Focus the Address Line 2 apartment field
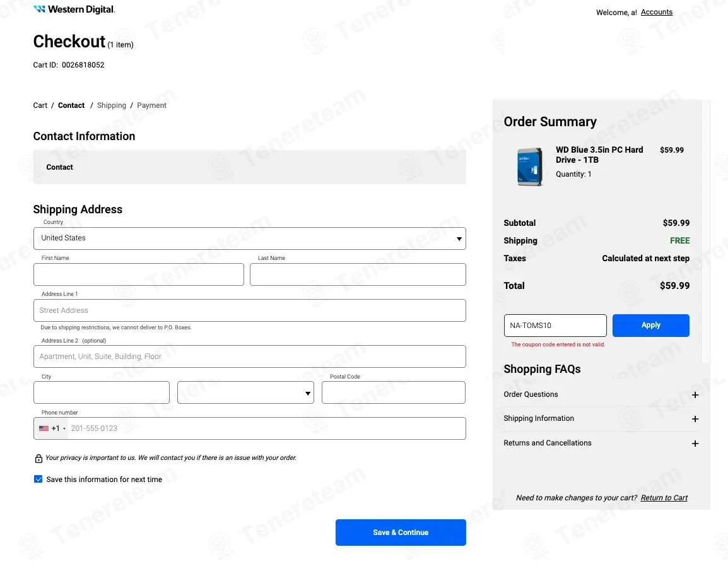The width and height of the screenshot is (728, 583). coord(250,356)
